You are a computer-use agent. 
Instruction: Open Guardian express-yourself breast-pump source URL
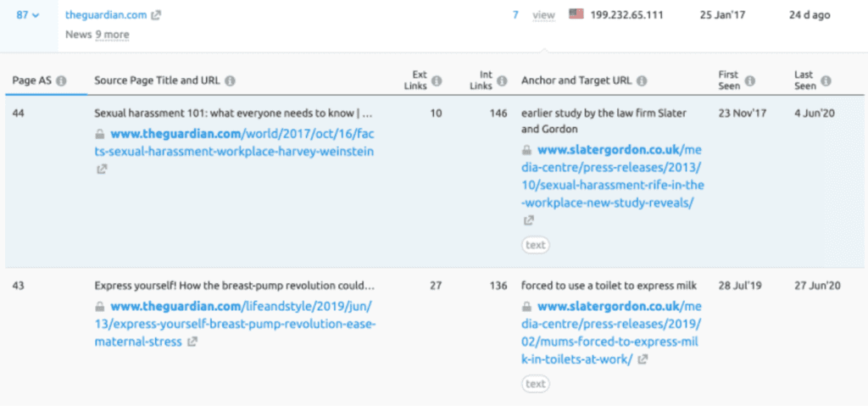click(236, 324)
